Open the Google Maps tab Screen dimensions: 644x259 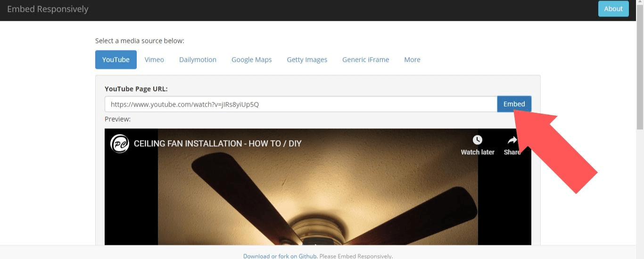point(251,59)
